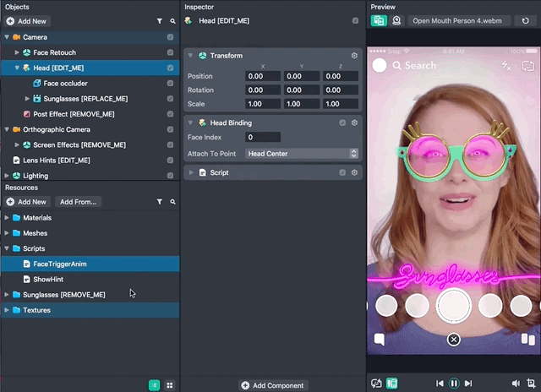Toggle visibility checkbox for Face Retouch
This screenshot has width=541, height=392.
171,52
